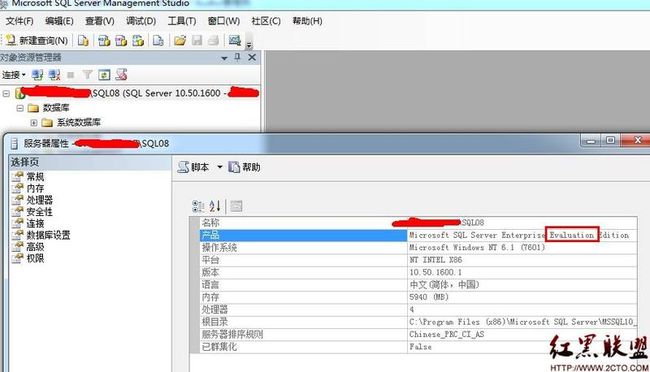The image size is (650, 372).
Task: Click the 脚本 script button
Action: pos(194,167)
